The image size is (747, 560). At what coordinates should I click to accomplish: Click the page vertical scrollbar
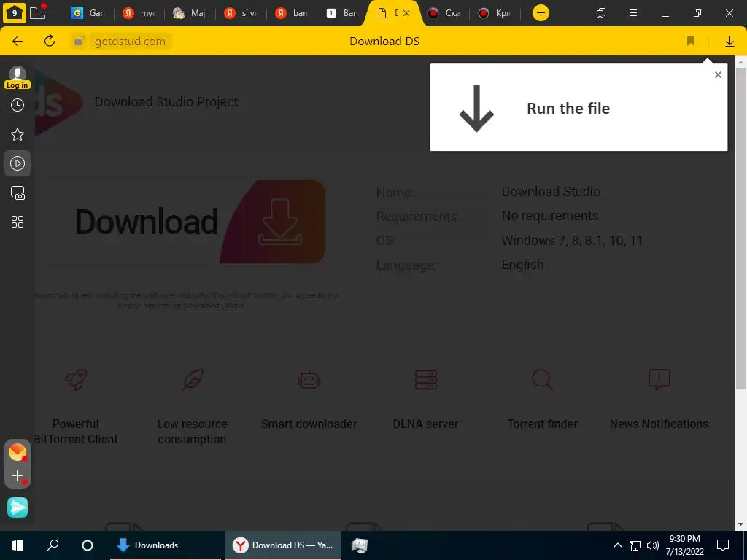coord(740,227)
